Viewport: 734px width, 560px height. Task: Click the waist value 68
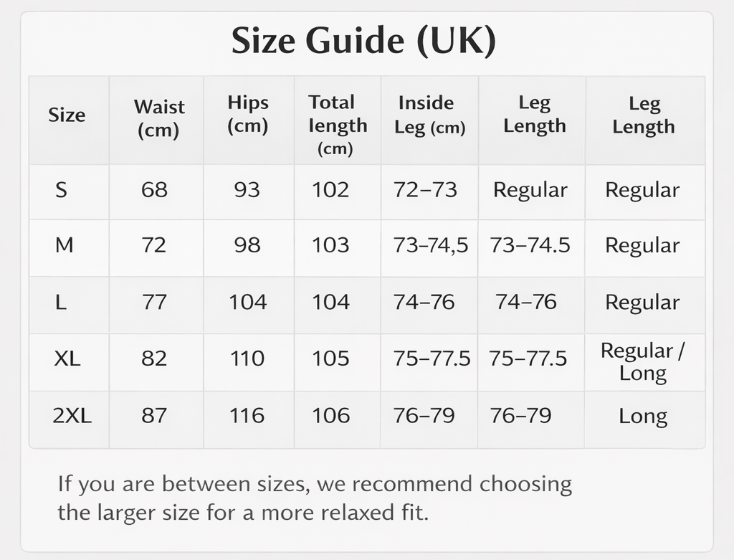pos(154,190)
